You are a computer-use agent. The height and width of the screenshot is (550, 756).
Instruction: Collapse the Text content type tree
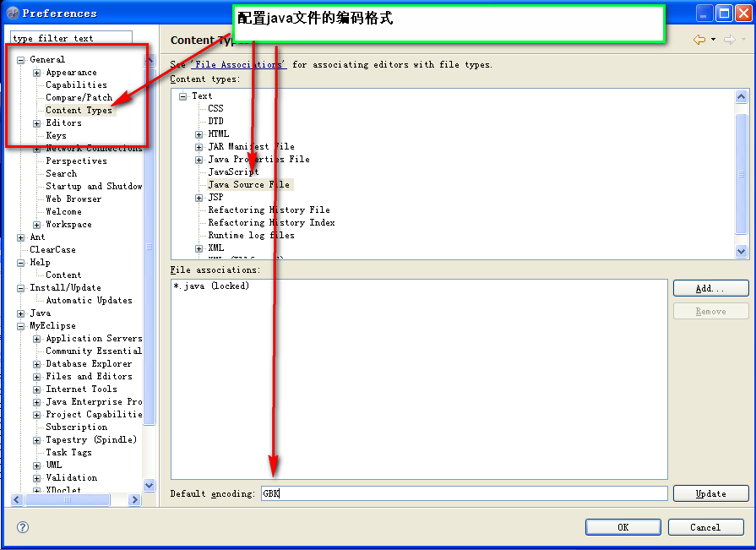(x=182, y=95)
